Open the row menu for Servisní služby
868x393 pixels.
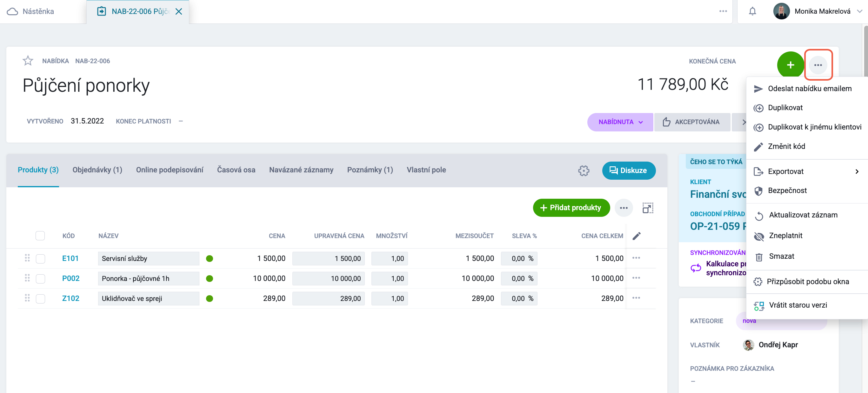636,258
